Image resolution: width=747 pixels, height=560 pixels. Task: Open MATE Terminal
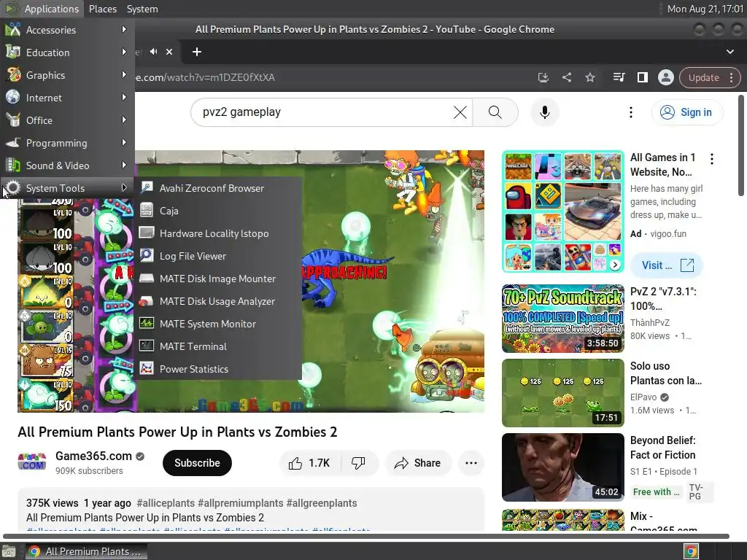217,346
